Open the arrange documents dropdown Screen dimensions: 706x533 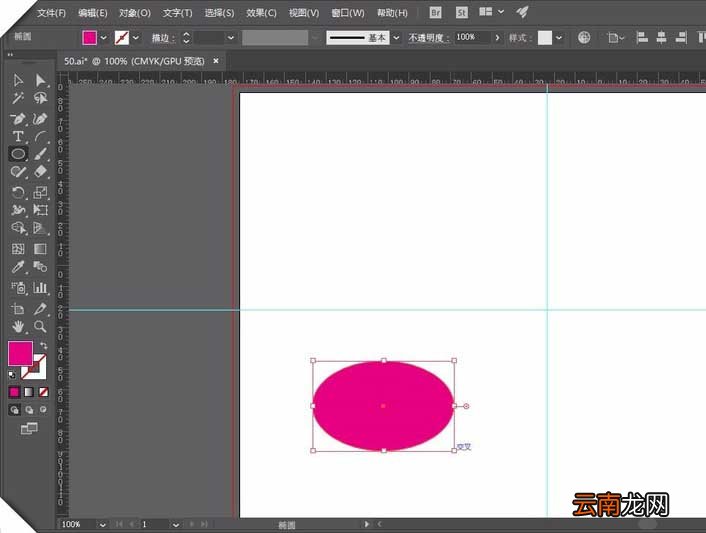tap(491, 12)
